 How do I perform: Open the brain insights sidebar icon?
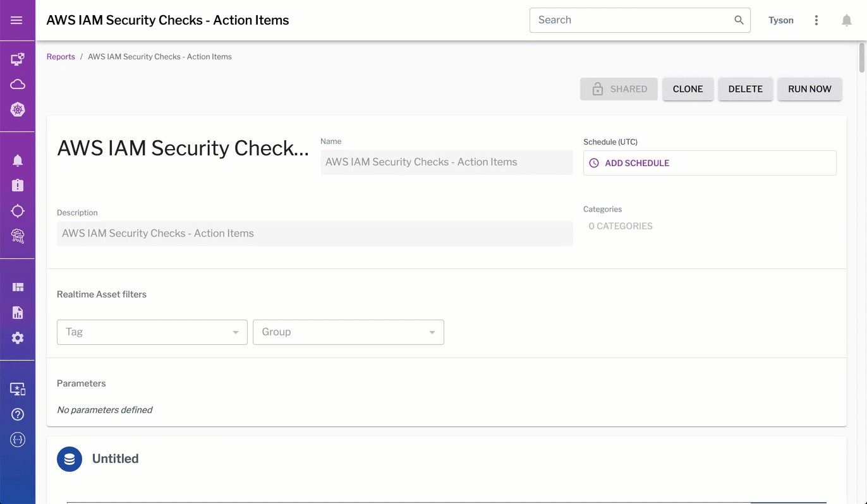coord(18,236)
